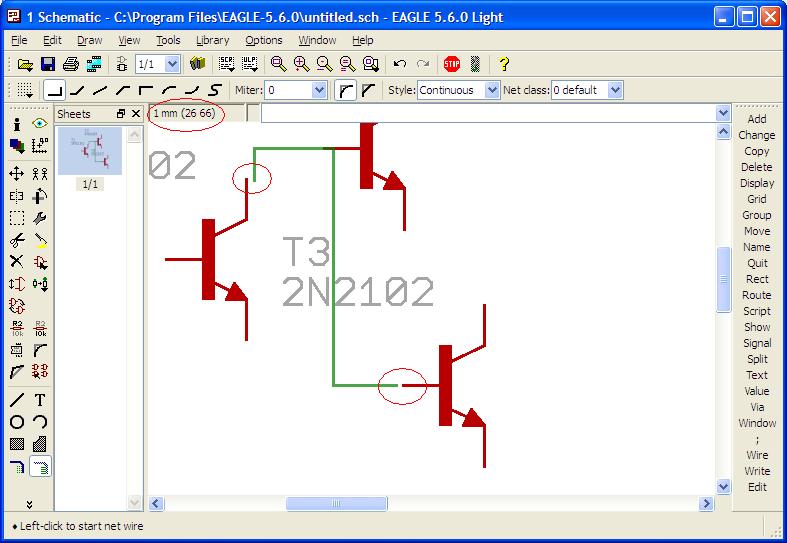
Task: Open the library Use books icon
Action: 198,64
